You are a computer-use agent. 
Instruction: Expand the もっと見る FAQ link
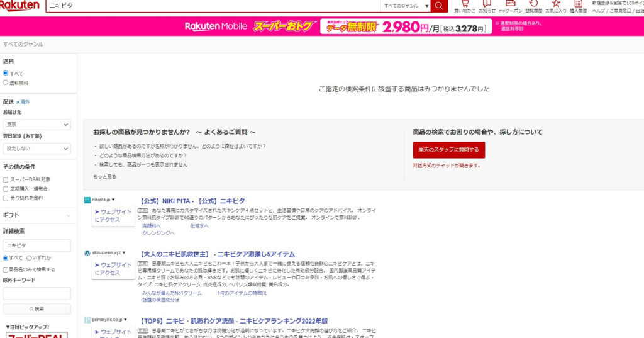(104, 177)
